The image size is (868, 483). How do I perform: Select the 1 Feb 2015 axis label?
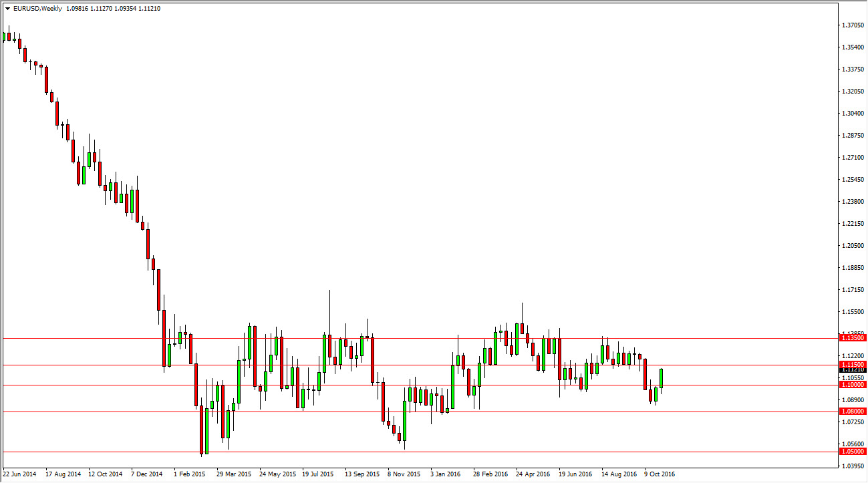tap(189, 473)
